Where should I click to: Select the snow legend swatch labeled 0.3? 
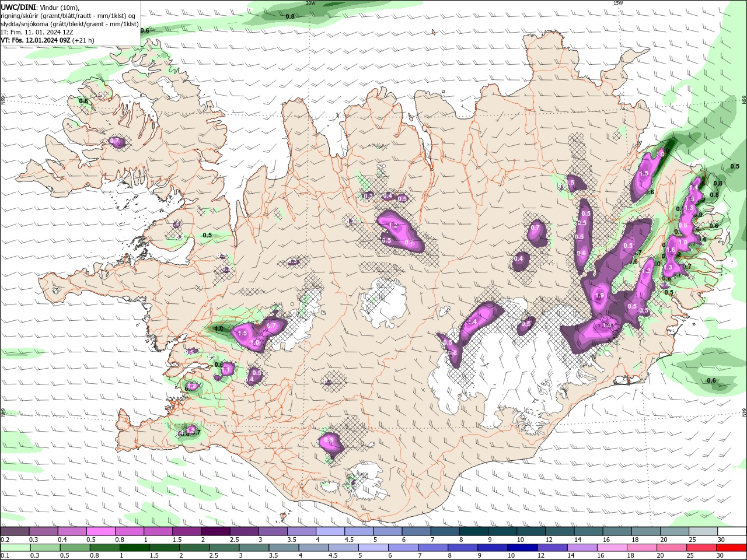(43, 531)
